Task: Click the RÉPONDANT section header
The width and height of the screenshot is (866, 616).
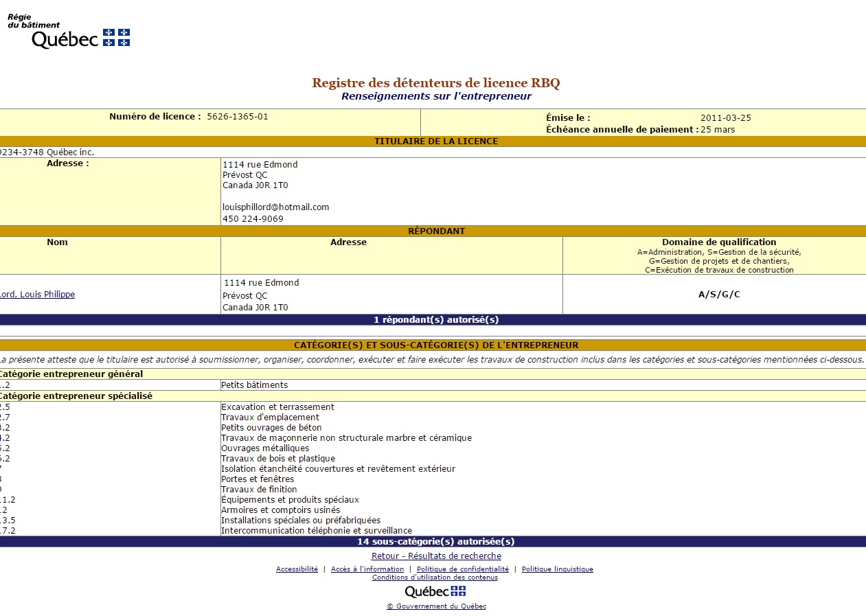Action: [x=433, y=231]
